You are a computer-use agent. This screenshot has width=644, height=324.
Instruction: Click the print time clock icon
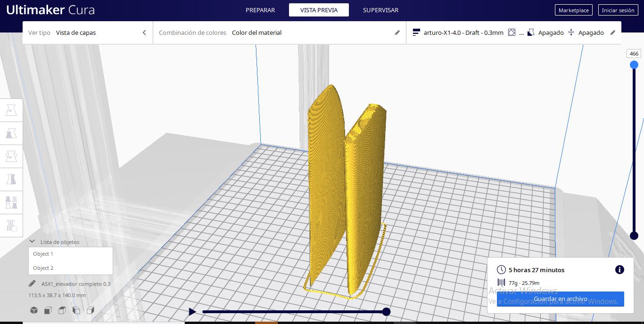point(501,270)
